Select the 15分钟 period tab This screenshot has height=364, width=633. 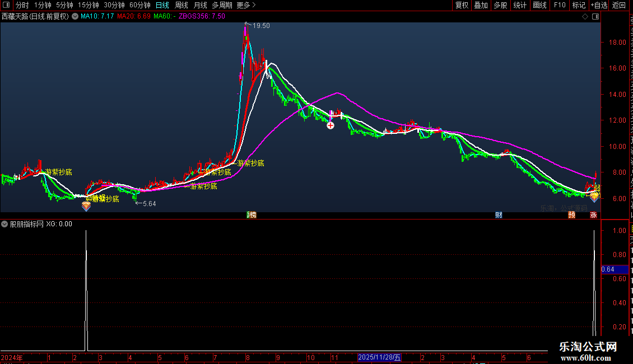click(x=89, y=5)
